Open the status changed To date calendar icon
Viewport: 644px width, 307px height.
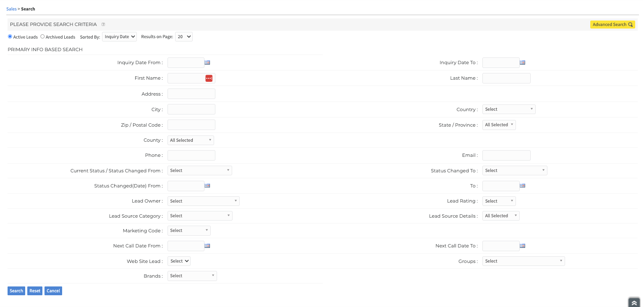[522, 186]
